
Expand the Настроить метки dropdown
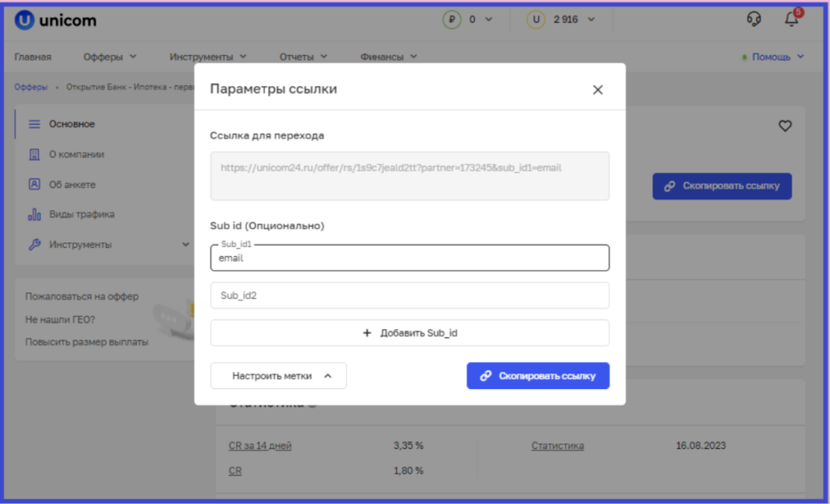[278, 376]
